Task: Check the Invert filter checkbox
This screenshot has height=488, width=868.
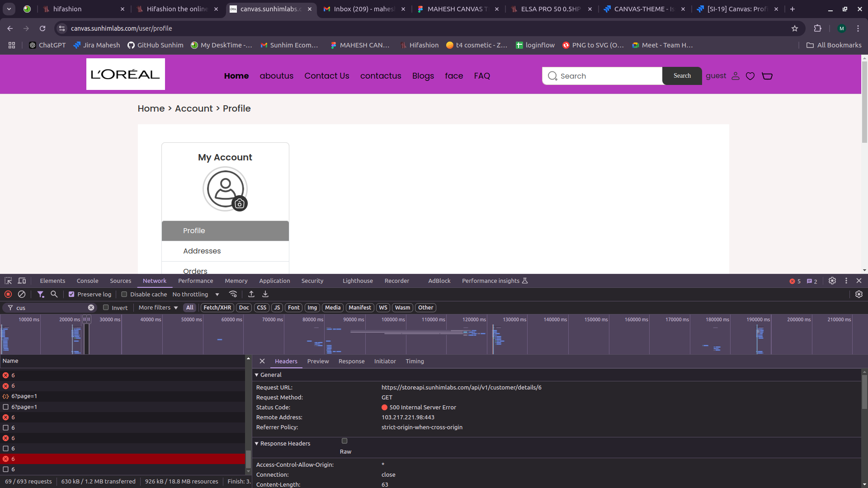Action: coord(106,308)
